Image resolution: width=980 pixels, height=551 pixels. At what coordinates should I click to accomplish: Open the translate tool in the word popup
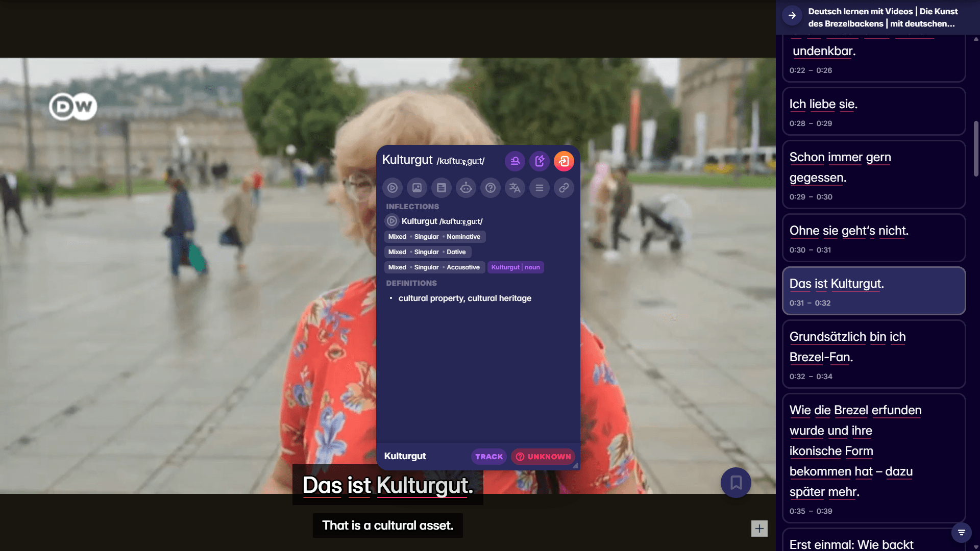tap(514, 188)
